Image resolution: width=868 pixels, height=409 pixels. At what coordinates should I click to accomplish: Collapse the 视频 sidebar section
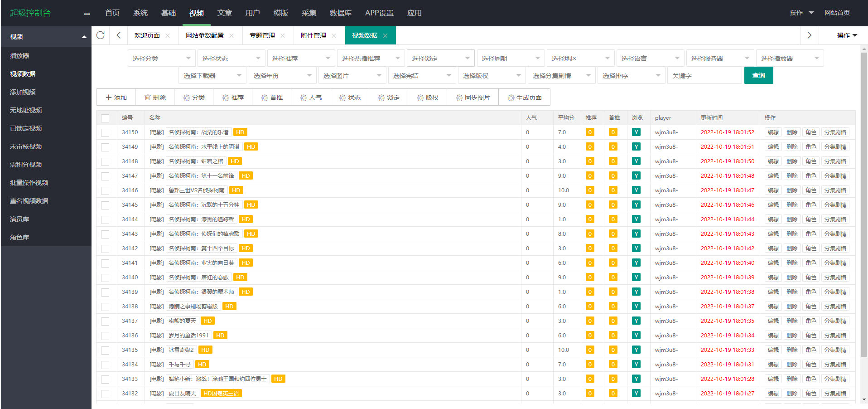[46, 37]
